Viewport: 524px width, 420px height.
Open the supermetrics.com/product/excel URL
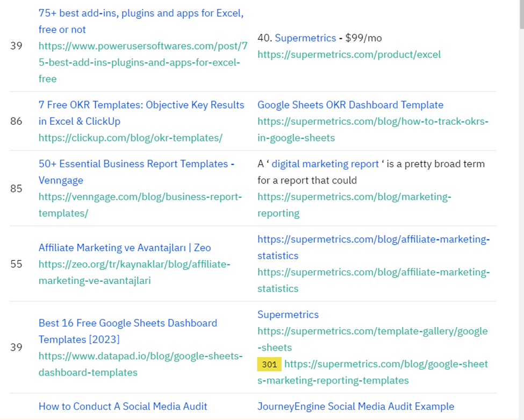[349, 54]
